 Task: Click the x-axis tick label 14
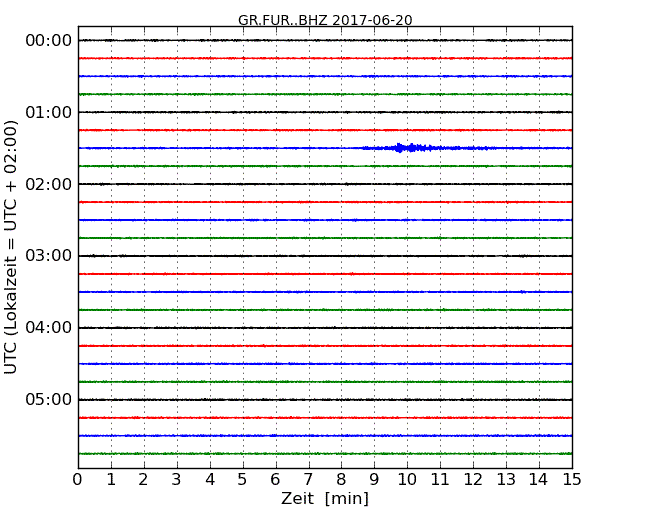[538, 480]
